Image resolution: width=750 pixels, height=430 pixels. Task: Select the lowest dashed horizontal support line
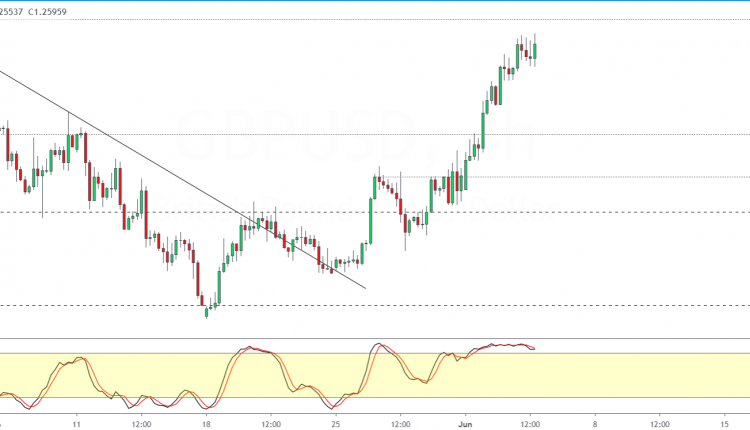tap(400, 305)
